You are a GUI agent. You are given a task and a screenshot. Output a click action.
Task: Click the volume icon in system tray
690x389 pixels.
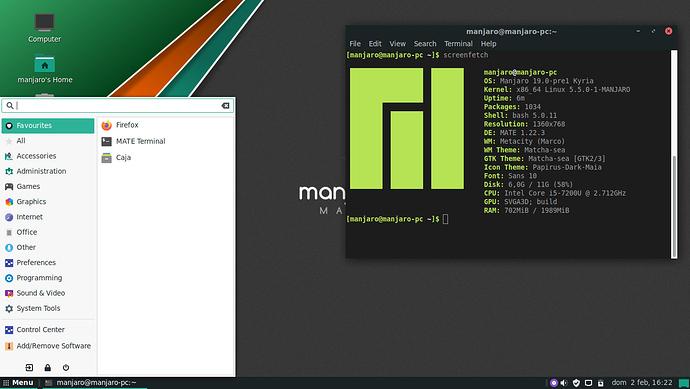point(564,383)
